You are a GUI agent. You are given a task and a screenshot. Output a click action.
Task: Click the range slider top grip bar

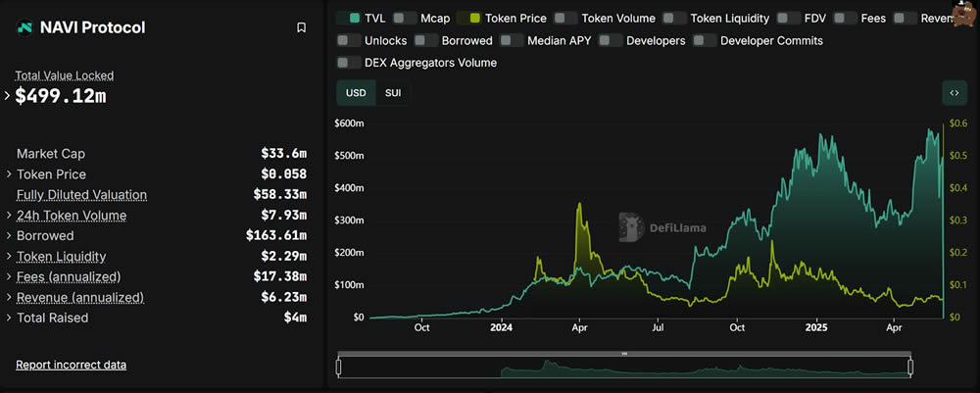pos(624,354)
